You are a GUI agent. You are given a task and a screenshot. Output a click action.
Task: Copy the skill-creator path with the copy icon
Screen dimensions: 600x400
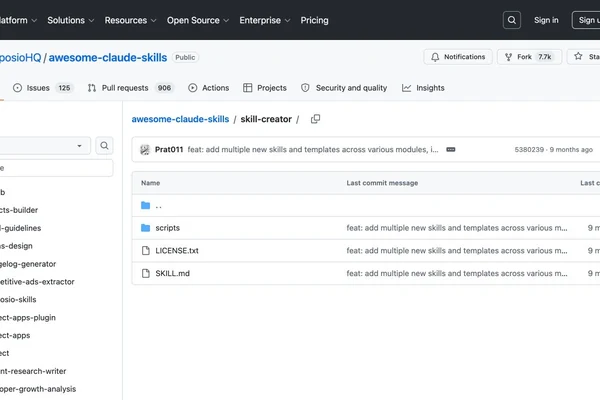pos(315,119)
